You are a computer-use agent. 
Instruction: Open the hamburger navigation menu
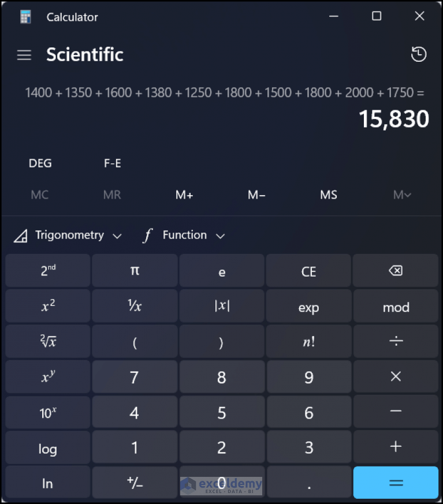pyautogui.click(x=24, y=55)
